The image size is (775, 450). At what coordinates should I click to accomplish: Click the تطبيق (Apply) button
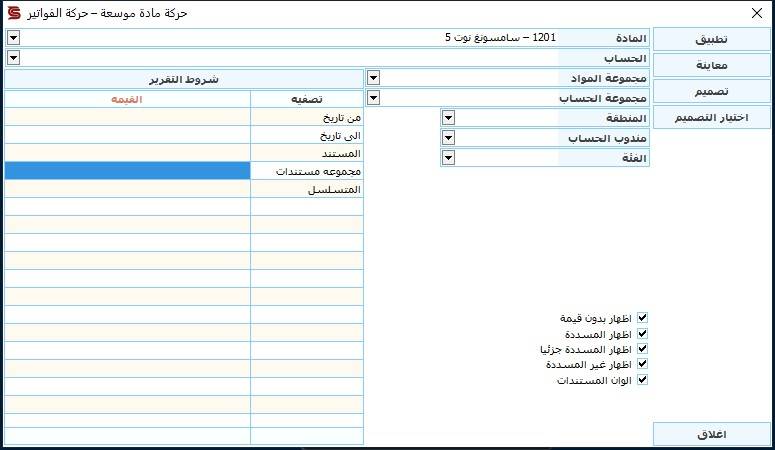712,40
